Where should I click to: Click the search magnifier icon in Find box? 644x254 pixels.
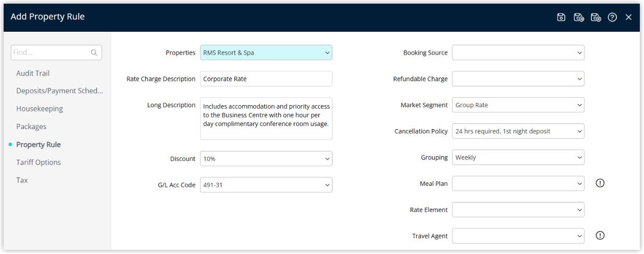94,53
